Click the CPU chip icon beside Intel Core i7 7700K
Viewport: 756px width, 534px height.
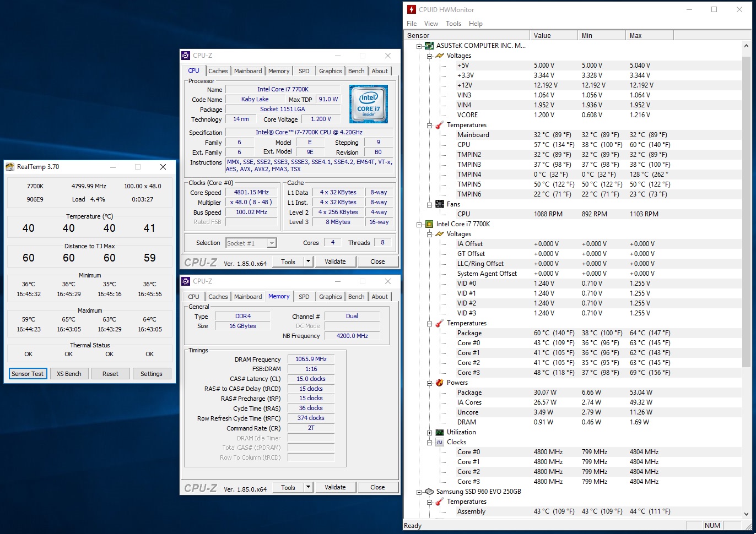(x=429, y=224)
